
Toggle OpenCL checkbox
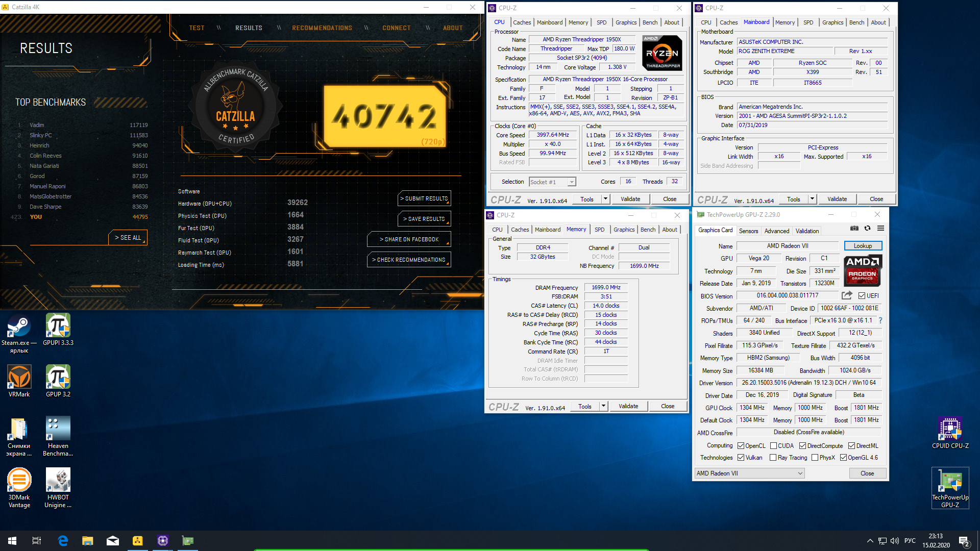[741, 446]
